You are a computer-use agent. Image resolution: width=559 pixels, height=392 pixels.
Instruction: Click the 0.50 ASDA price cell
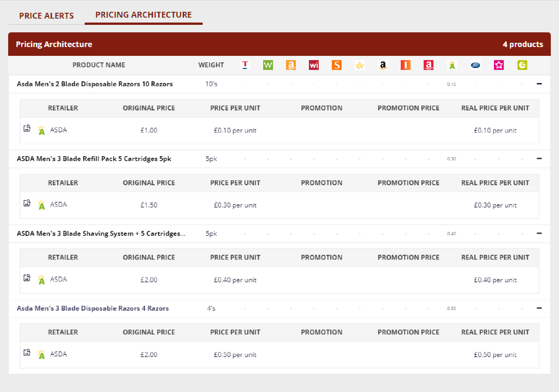(452, 308)
